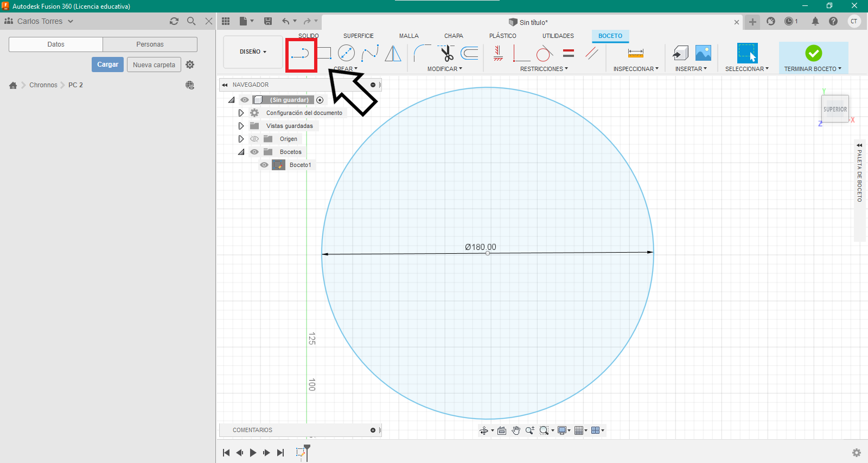The width and height of the screenshot is (868, 463).
Task: Click TERMINAR BOCETO label
Action: coord(813,69)
